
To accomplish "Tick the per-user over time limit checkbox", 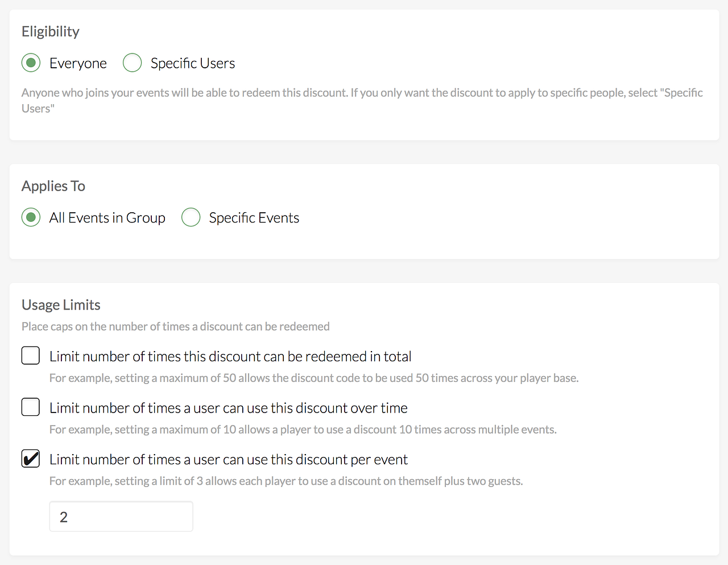I will click(31, 407).
